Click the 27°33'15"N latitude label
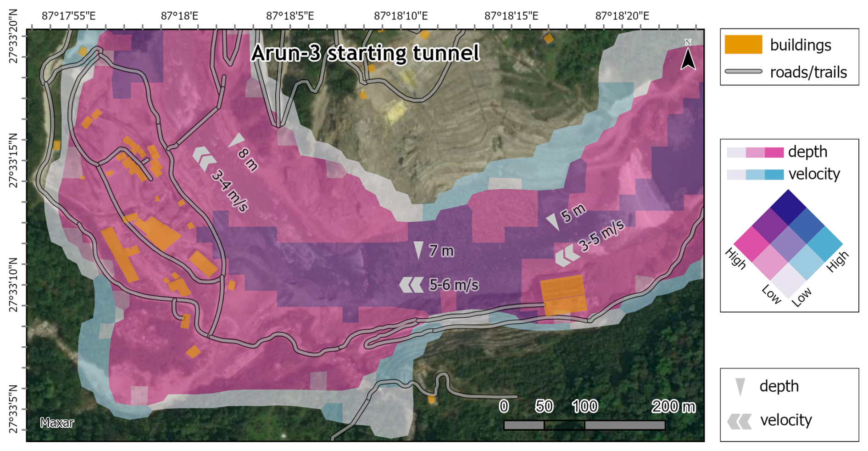The width and height of the screenshot is (868, 451). (13, 161)
